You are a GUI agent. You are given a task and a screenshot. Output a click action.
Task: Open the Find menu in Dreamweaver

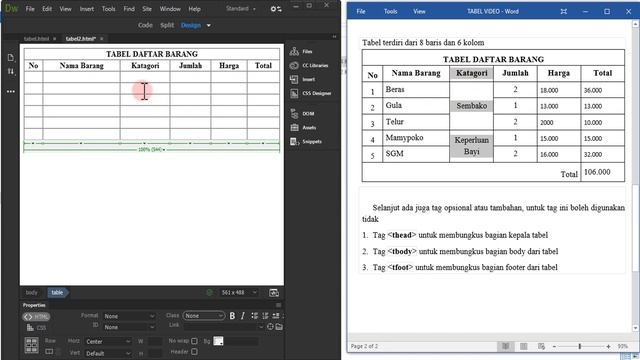tap(129, 9)
